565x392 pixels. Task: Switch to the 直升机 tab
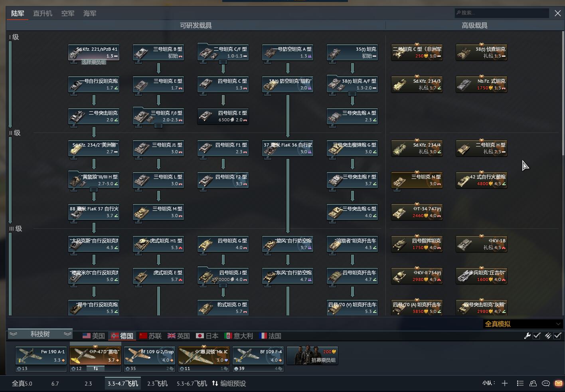tap(43, 14)
